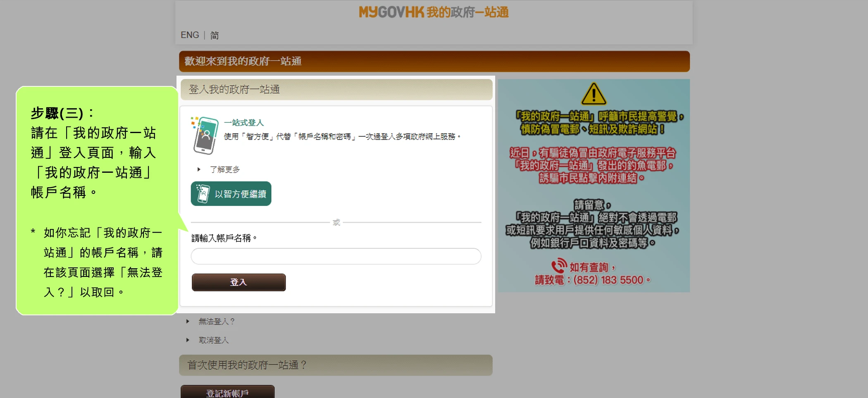Click the 一站式登入 heading
The image size is (868, 398).
pyautogui.click(x=244, y=123)
